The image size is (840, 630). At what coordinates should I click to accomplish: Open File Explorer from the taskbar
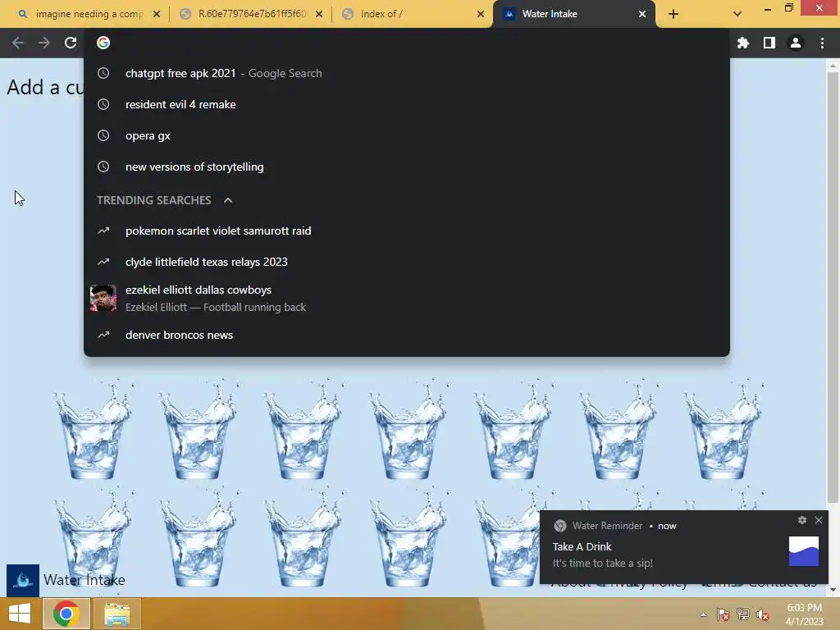(x=117, y=614)
